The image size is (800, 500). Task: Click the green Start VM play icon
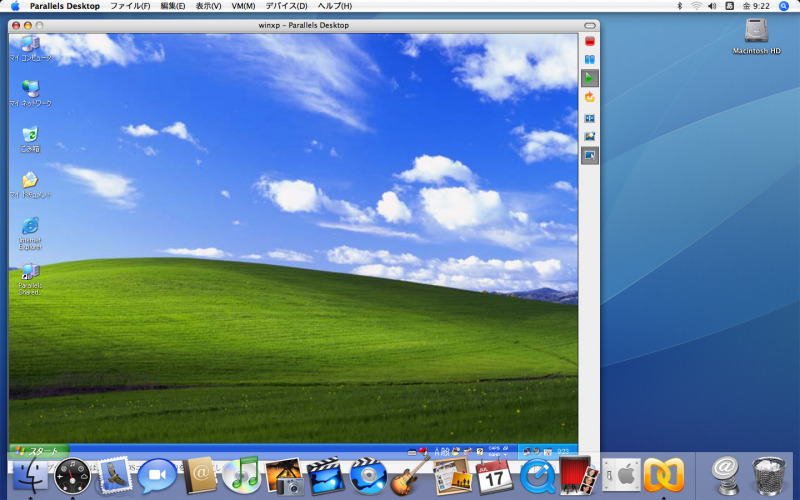(590, 78)
